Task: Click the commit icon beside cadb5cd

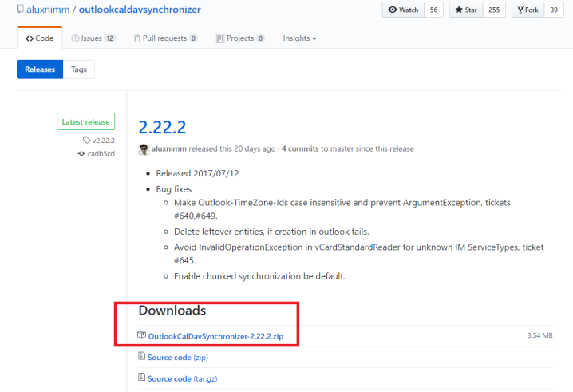Action: pos(81,153)
